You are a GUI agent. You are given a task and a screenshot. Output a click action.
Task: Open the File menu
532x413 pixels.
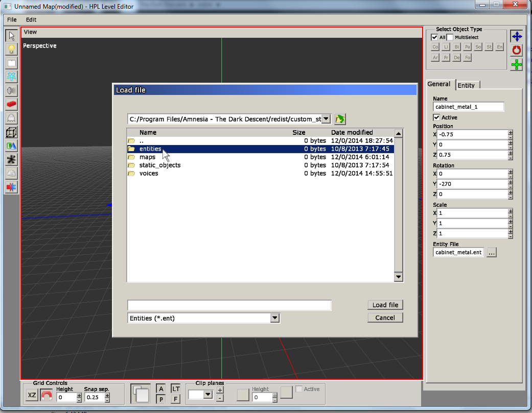[x=12, y=19]
